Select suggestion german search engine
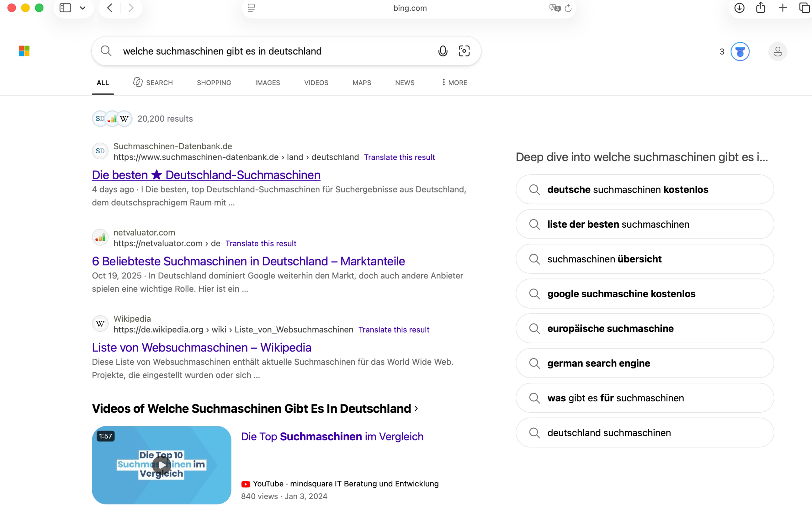The width and height of the screenshot is (812, 508). (645, 363)
